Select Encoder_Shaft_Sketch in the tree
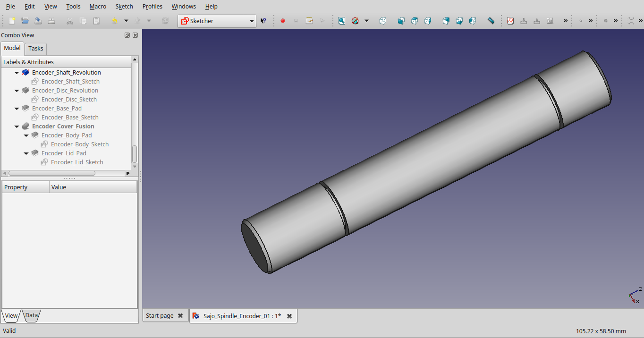The height and width of the screenshot is (338, 644). (x=70, y=82)
